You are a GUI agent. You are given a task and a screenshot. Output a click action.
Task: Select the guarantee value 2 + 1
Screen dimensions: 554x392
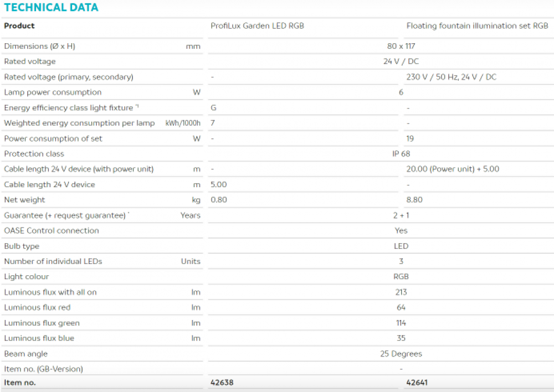click(401, 215)
